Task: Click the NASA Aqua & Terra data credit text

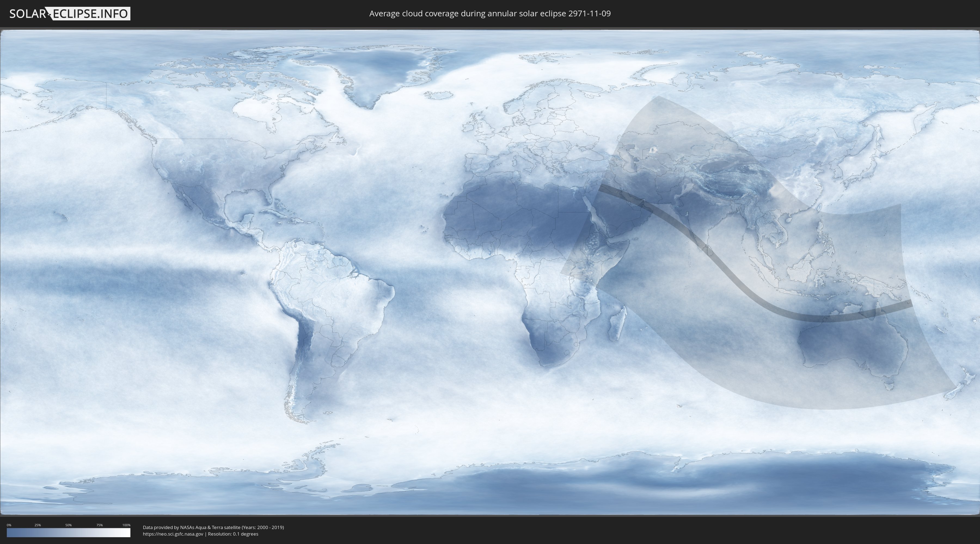Action: 213,527
